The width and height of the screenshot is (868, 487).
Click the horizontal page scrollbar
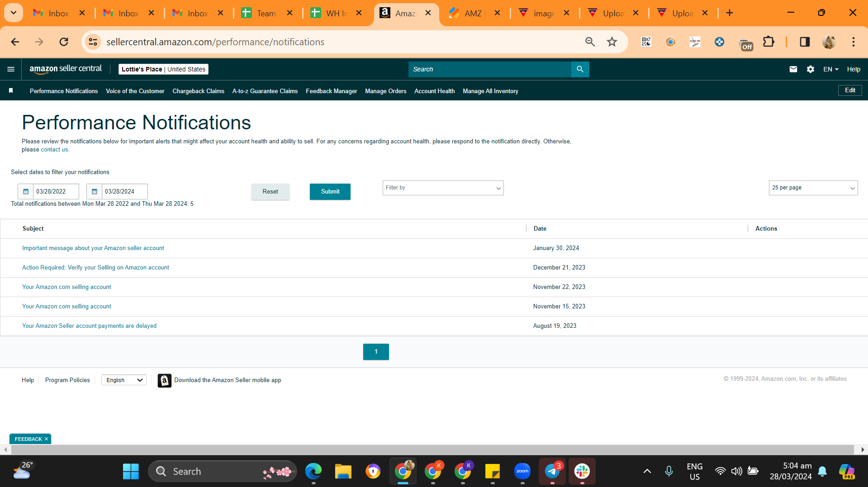432,450
